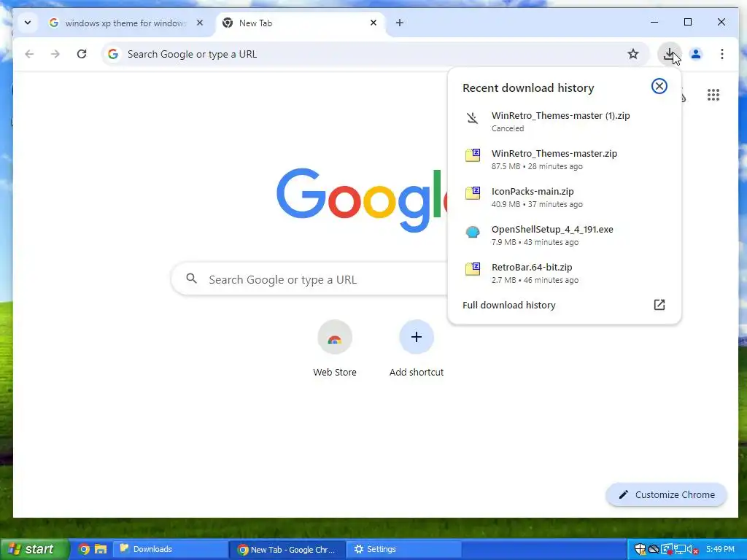Click the cloud sync tray icon
Image resolution: width=747 pixels, height=560 pixels.
[x=653, y=550]
